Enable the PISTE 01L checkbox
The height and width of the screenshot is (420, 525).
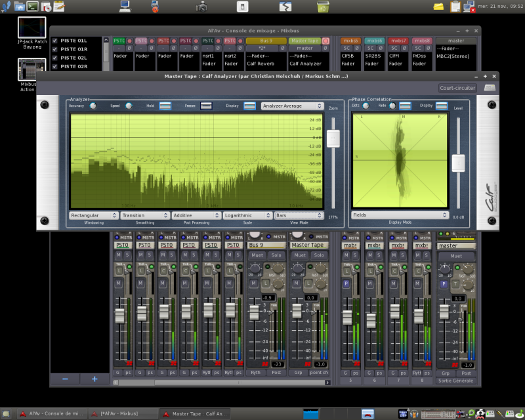tap(55, 41)
